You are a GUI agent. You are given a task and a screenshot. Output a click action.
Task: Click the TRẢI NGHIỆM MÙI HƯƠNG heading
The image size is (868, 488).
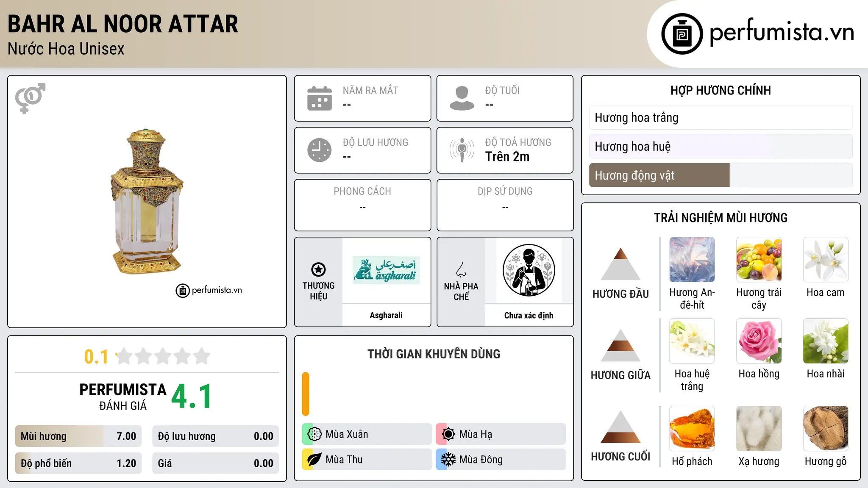tap(721, 218)
